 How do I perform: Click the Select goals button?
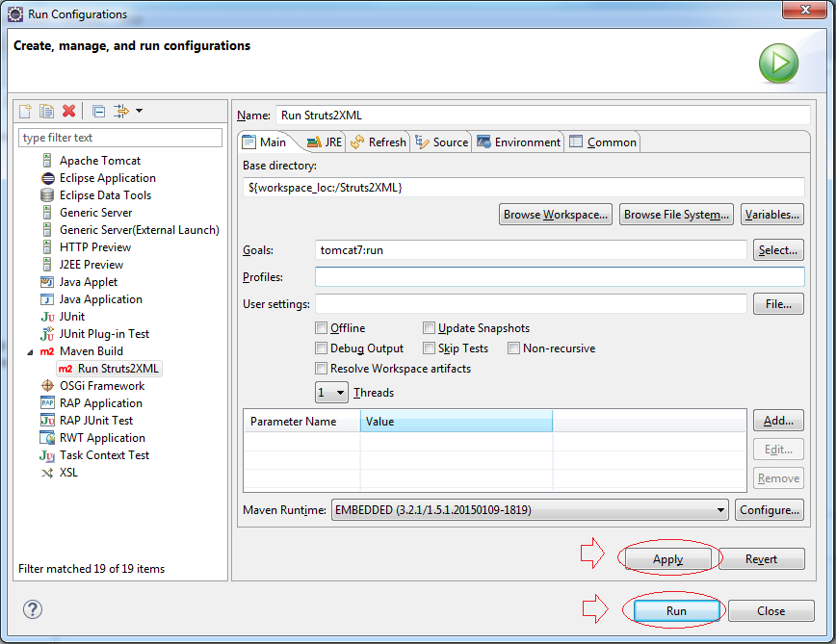click(778, 250)
